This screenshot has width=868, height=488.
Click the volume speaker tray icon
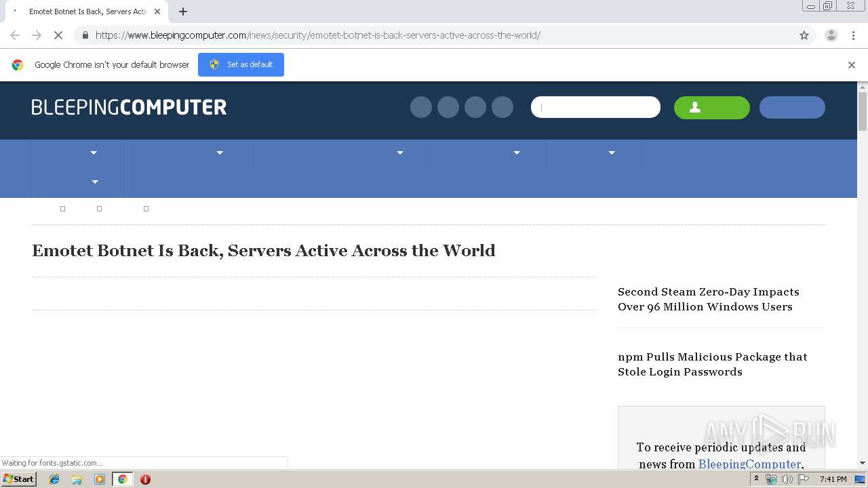point(787,479)
